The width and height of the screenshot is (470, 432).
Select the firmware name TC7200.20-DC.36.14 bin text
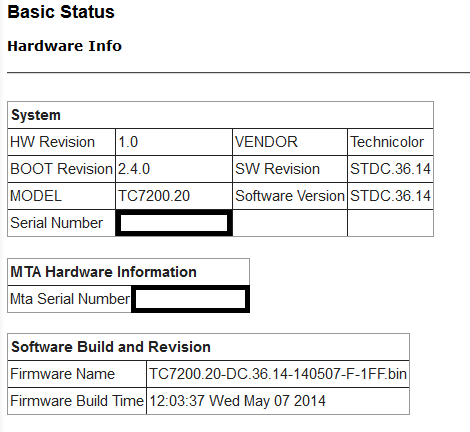tap(278, 374)
